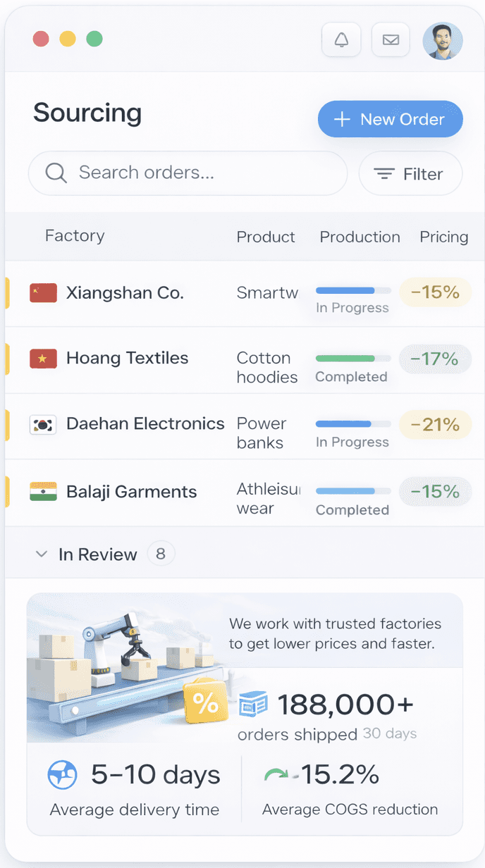This screenshot has width=485, height=868.
Task: Click Xiangshan's production progress bar
Action: [352, 290]
